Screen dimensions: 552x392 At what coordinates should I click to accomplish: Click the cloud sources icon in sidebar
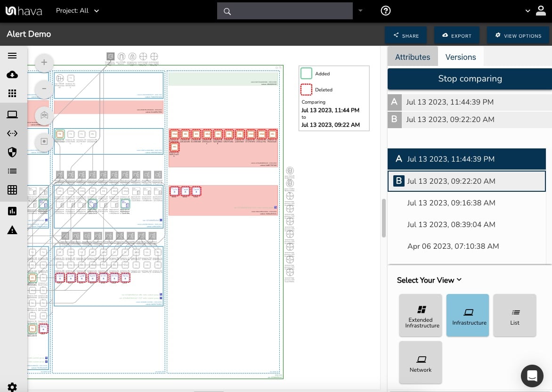pyautogui.click(x=12, y=74)
